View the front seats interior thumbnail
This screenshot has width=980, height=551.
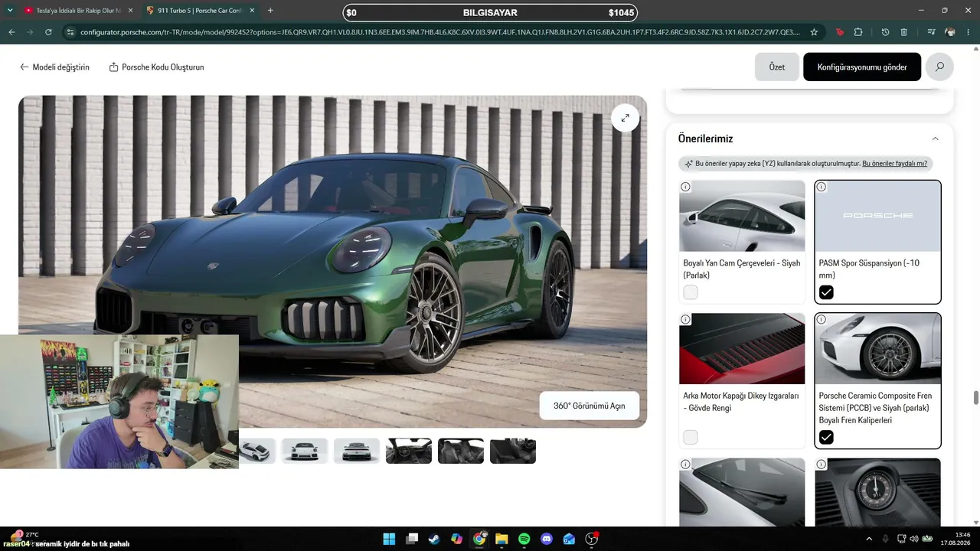click(461, 451)
